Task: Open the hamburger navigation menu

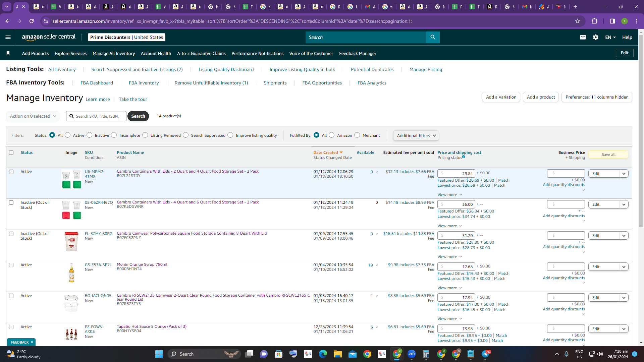Action: point(8,37)
